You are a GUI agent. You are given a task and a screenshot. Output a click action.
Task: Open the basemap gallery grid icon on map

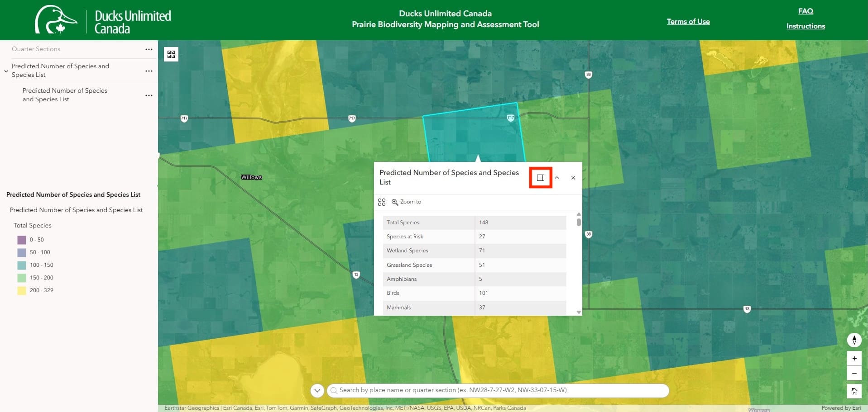click(171, 54)
